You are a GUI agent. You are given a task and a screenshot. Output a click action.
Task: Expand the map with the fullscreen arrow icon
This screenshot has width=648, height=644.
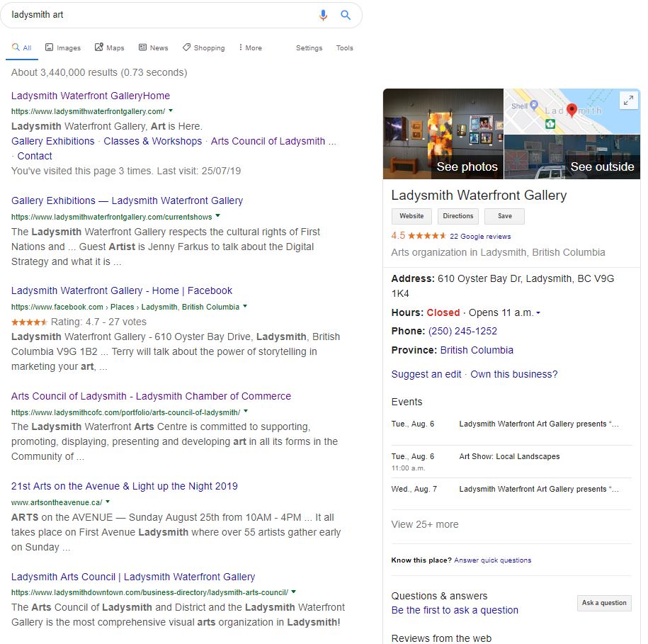pos(629,100)
